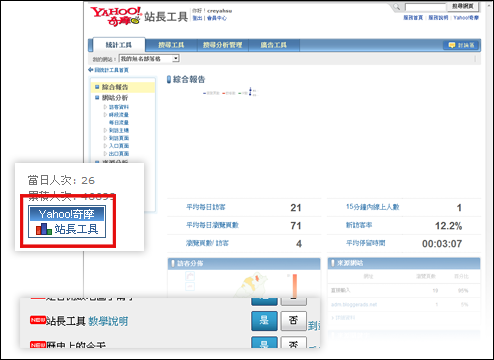Expand the 時段流量 tree node
The height and width of the screenshot is (360, 494).
[105, 115]
